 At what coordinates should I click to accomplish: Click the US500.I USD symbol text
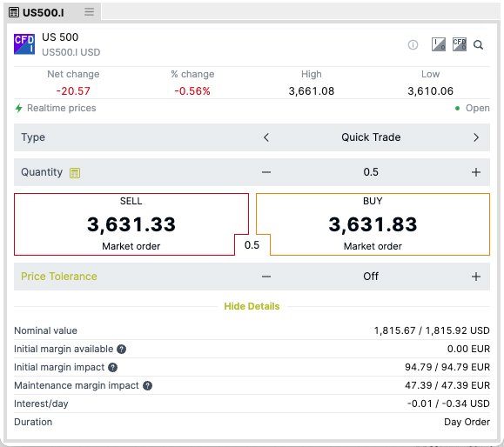coord(71,52)
